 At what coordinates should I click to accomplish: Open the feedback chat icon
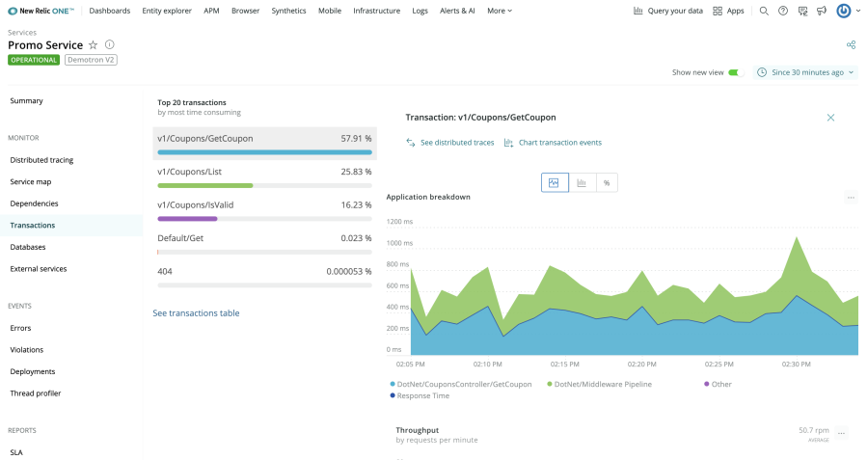[802, 11]
